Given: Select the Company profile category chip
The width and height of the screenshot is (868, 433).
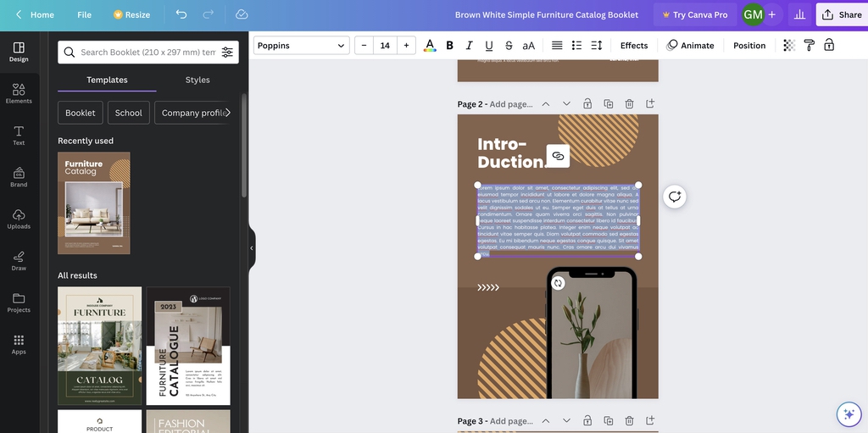Looking at the screenshot, I should [x=192, y=113].
